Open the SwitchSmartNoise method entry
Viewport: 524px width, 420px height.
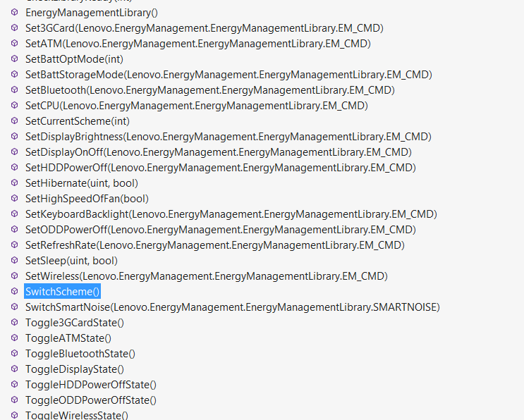(x=233, y=307)
